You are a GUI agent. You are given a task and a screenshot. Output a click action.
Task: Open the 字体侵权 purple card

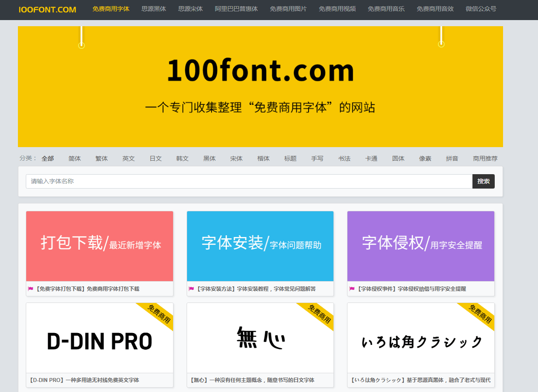coord(420,245)
